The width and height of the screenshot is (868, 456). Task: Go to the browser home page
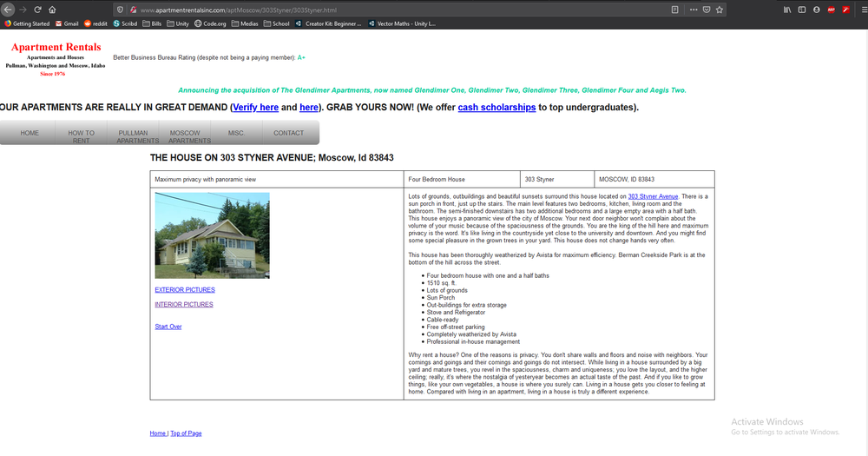click(52, 9)
